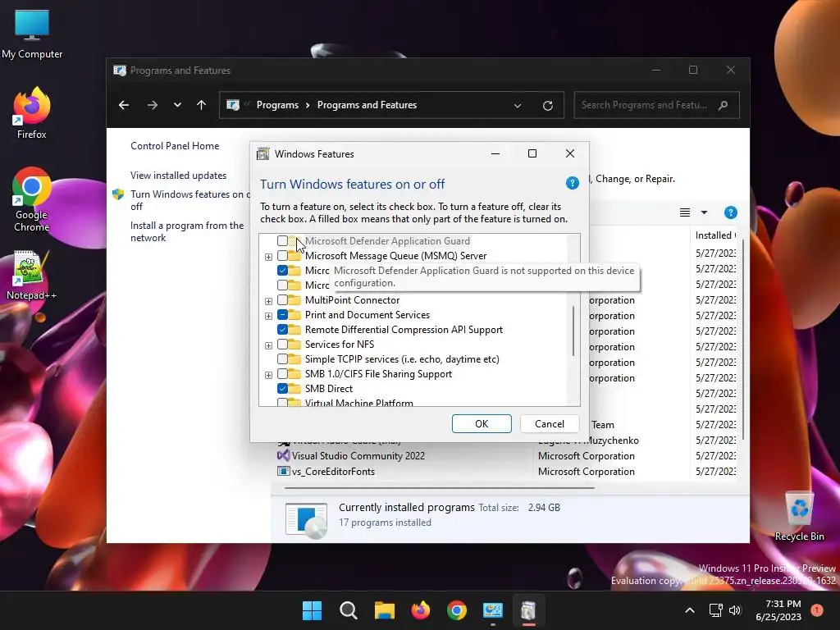The width and height of the screenshot is (840, 630).
Task: Open the Recycle Bin icon
Action: [799, 516]
